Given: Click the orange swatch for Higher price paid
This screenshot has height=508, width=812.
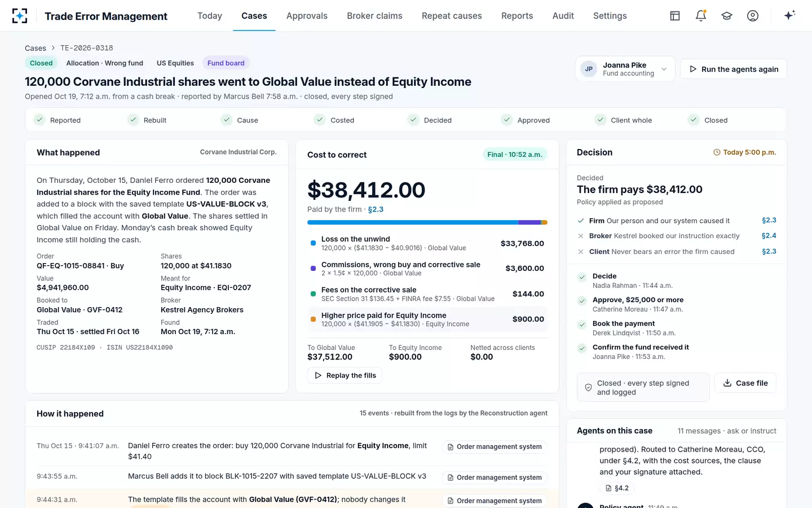Looking at the screenshot, I should coord(313,319).
